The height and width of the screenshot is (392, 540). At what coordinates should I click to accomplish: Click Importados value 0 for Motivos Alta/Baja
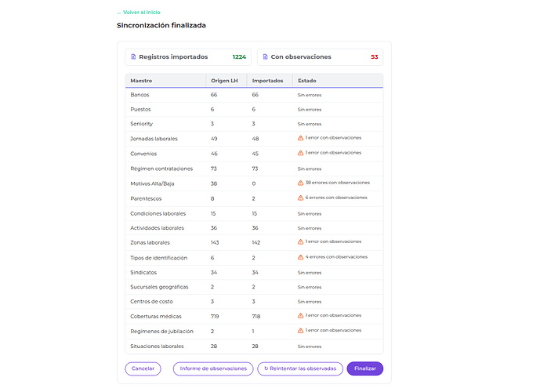click(254, 184)
